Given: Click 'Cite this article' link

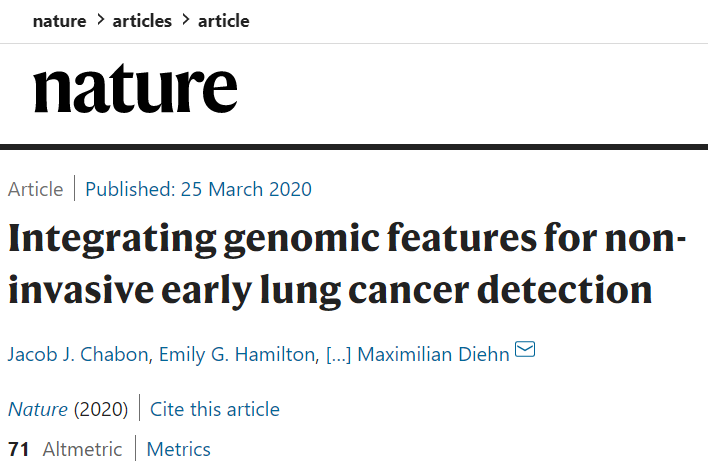Looking at the screenshot, I should (x=215, y=409).
